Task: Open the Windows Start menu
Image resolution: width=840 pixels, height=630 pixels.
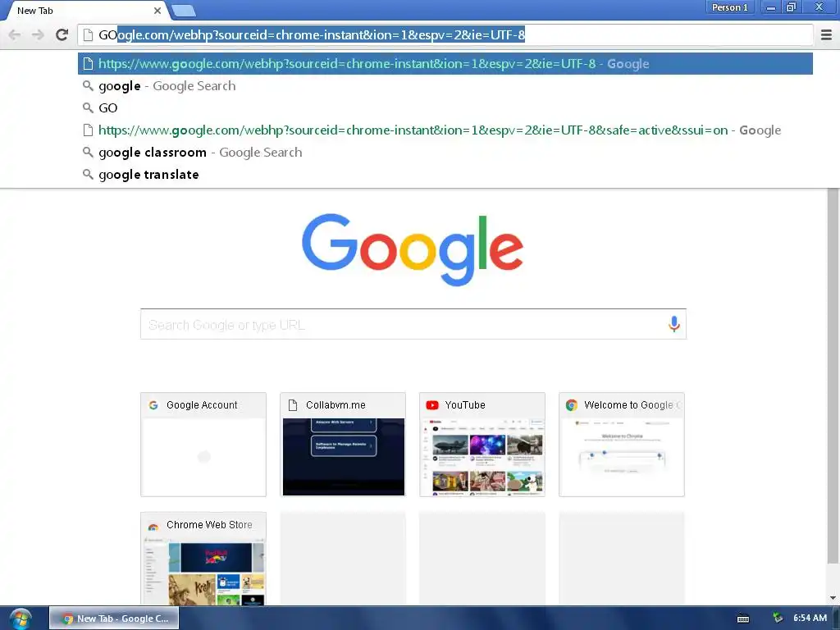Action: pos(20,619)
